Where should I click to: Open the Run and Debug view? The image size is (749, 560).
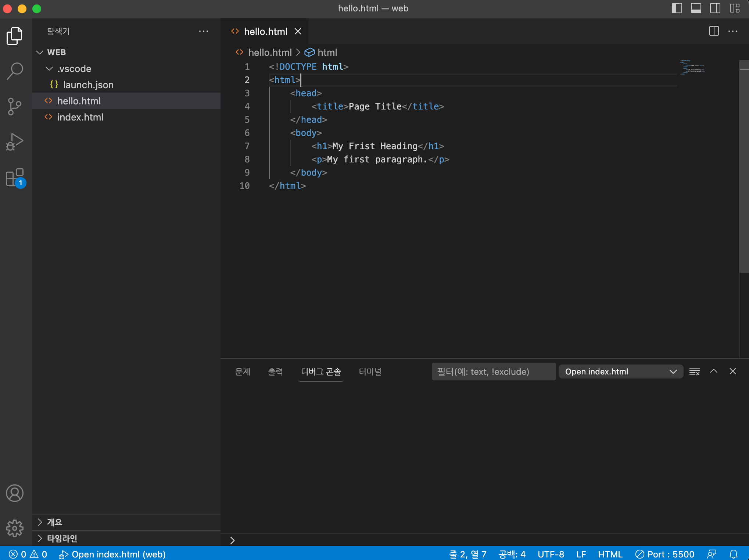[15, 142]
